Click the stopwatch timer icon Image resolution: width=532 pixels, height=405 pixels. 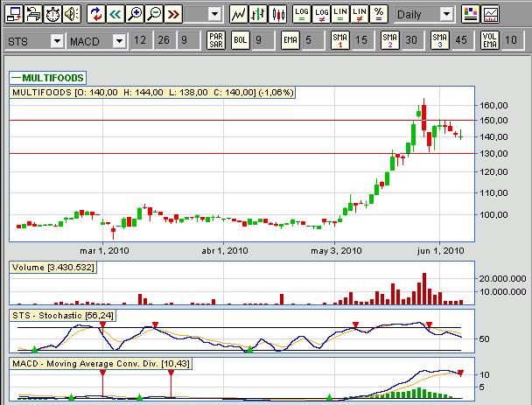[x=53, y=14]
